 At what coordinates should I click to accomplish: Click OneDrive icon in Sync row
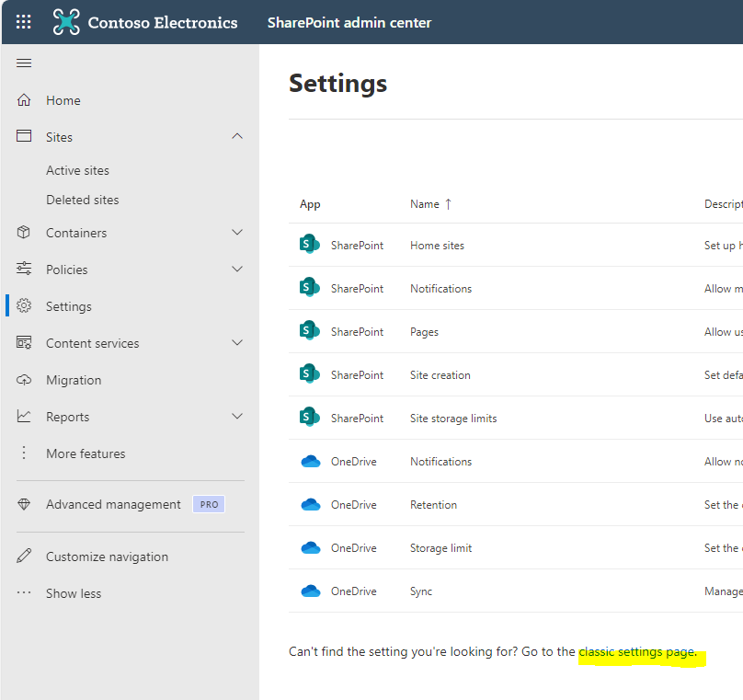(x=311, y=591)
